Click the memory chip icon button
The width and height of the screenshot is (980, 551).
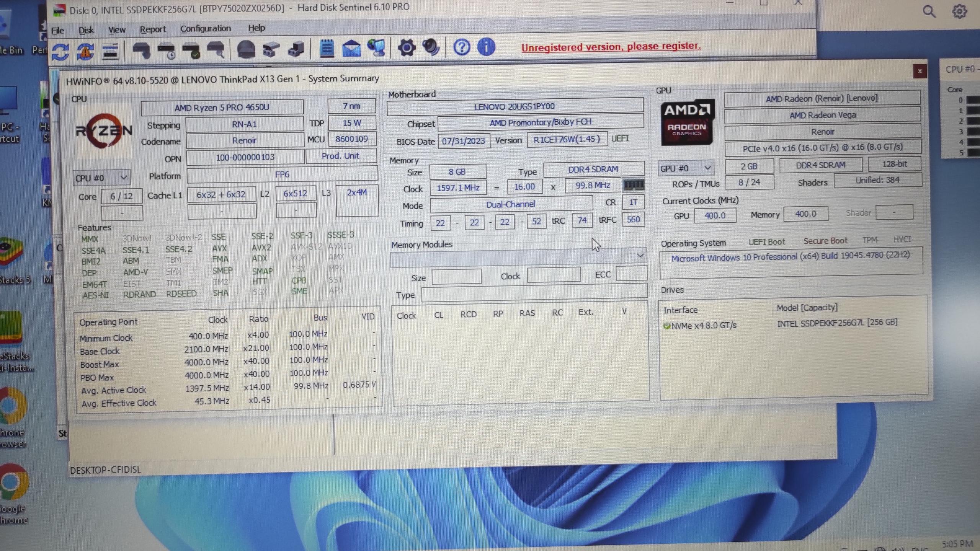(634, 185)
